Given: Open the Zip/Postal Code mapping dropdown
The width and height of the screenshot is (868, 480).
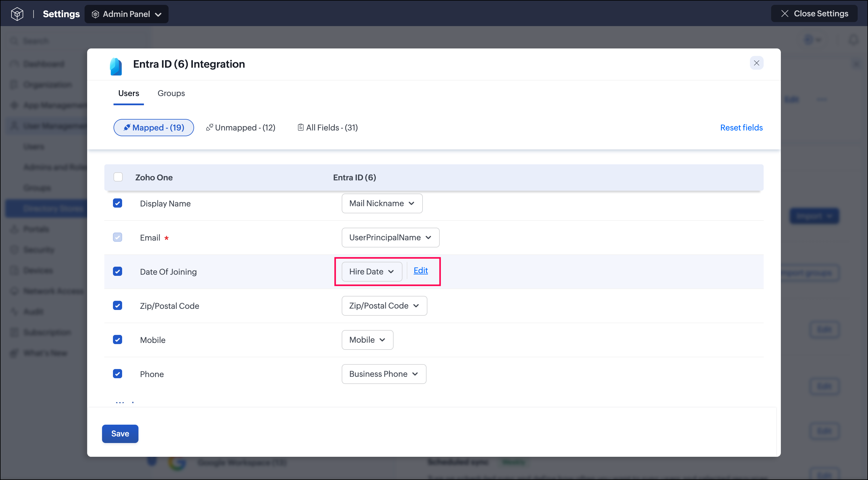Looking at the screenshot, I should click(x=384, y=305).
